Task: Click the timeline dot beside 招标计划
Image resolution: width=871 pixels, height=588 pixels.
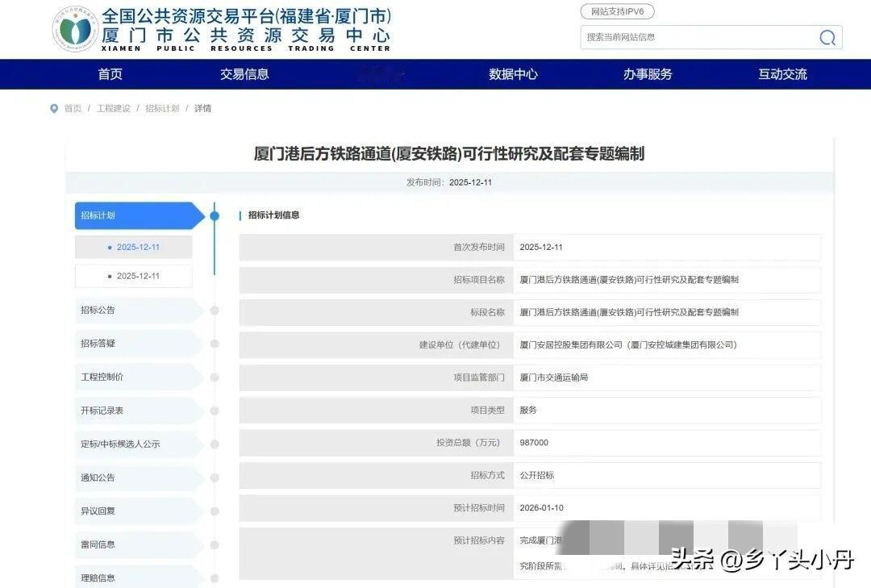Action: [x=215, y=215]
